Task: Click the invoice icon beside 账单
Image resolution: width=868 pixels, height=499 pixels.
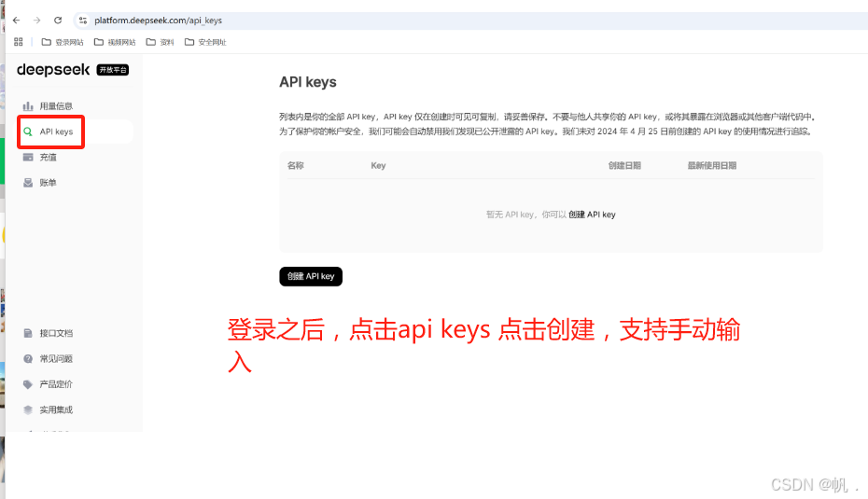Action: coord(28,183)
